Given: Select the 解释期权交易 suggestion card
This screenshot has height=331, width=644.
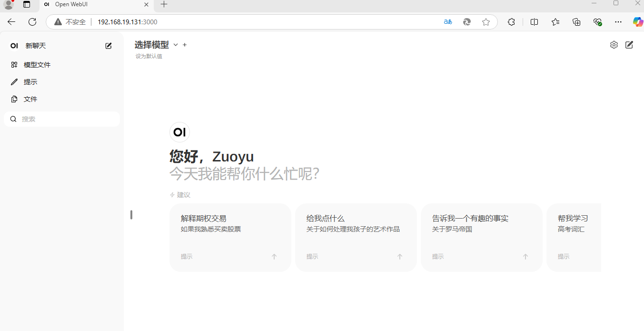Looking at the screenshot, I should click(230, 238).
